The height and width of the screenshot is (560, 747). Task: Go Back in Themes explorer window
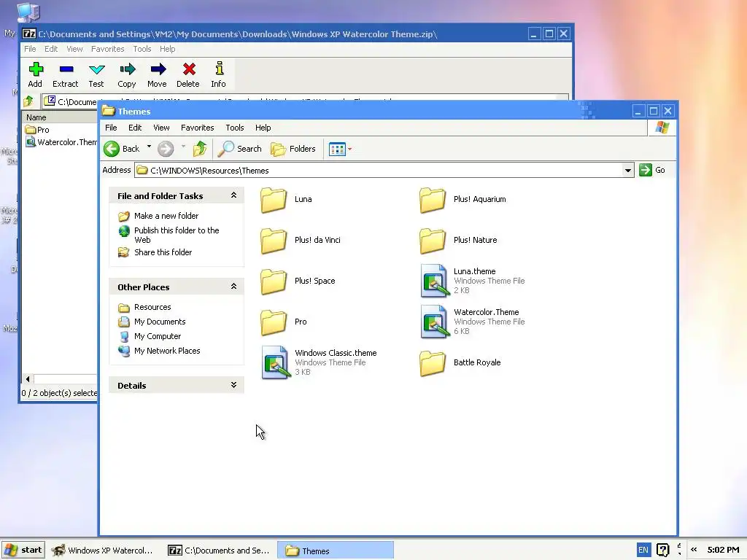pyautogui.click(x=122, y=149)
